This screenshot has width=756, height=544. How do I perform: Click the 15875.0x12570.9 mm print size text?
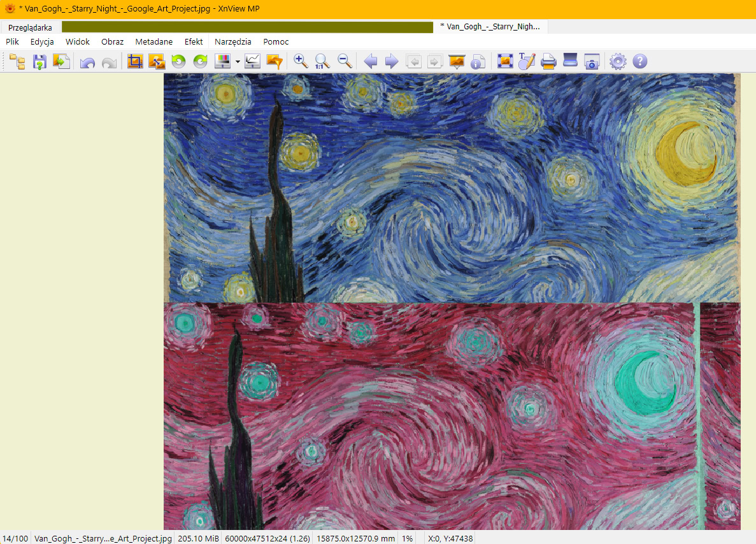coord(355,538)
